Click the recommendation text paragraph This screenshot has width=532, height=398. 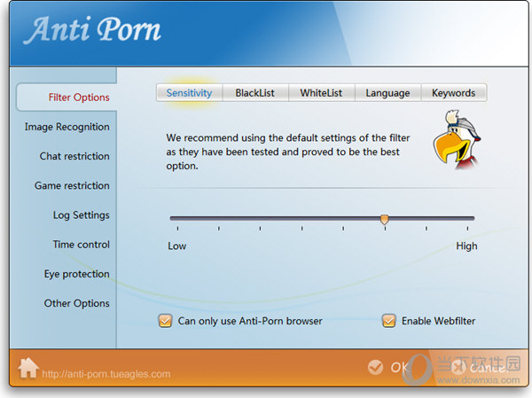point(287,152)
